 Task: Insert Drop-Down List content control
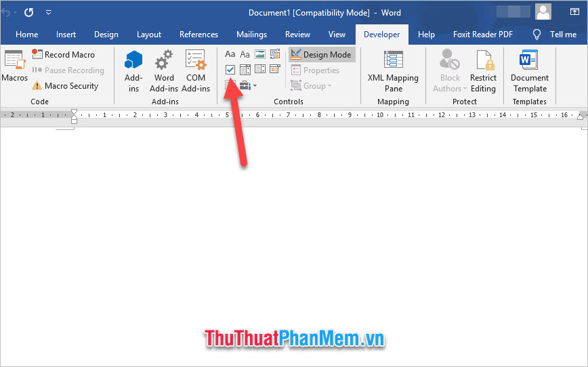[x=260, y=69]
